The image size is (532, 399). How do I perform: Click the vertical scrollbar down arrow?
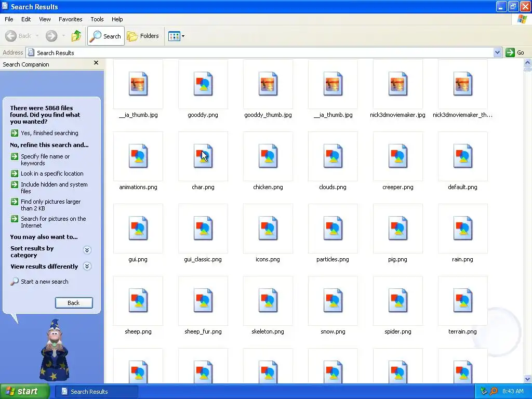[527, 379]
